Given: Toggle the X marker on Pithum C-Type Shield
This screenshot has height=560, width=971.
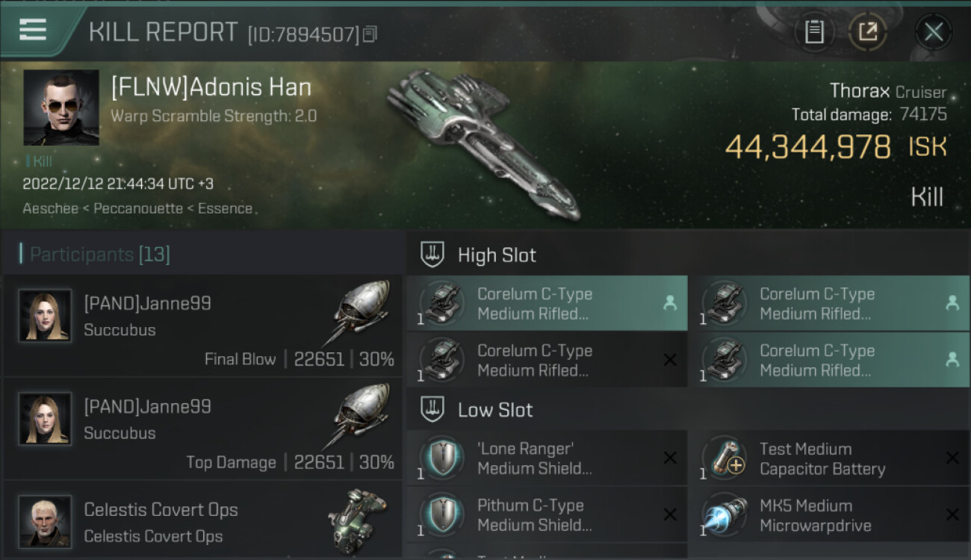Looking at the screenshot, I should click(670, 514).
